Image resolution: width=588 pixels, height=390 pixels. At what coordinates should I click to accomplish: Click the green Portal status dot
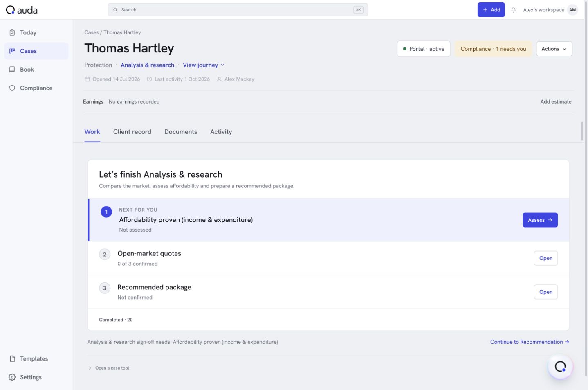click(404, 49)
